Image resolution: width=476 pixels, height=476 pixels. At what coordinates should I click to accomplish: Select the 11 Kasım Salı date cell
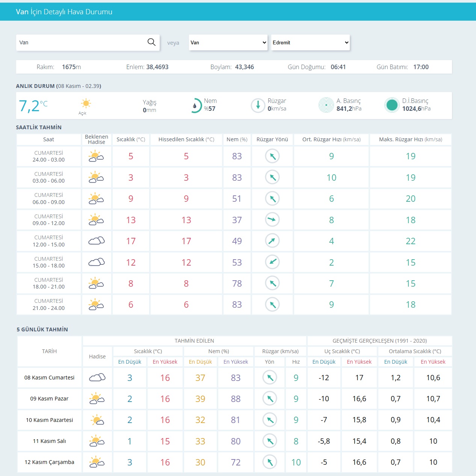pyautogui.click(x=49, y=441)
